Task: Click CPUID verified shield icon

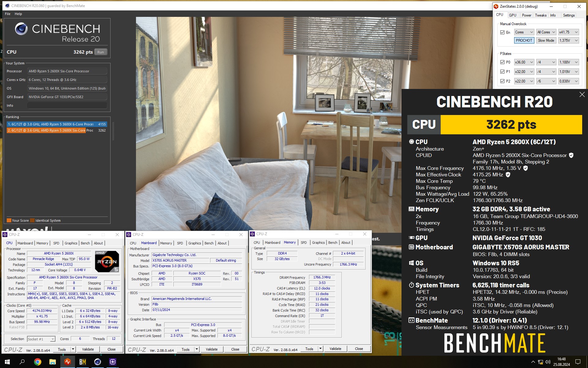Action: 571,155
